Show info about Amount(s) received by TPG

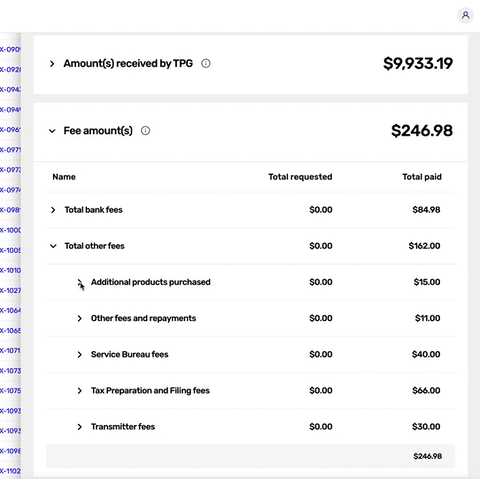click(x=206, y=63)
